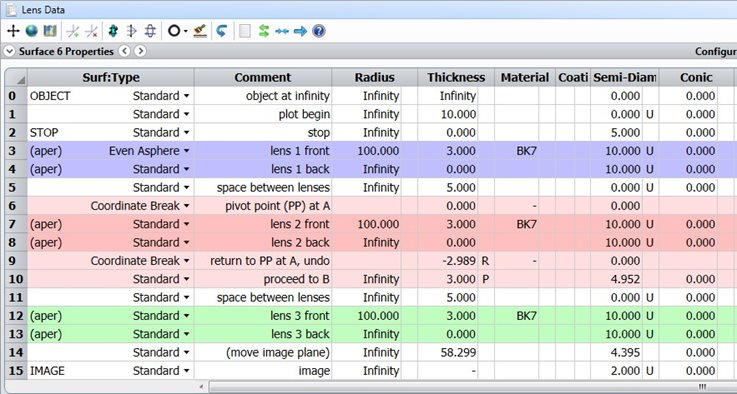Click the horizontal scrollbar at table bottom

[465, 387]
